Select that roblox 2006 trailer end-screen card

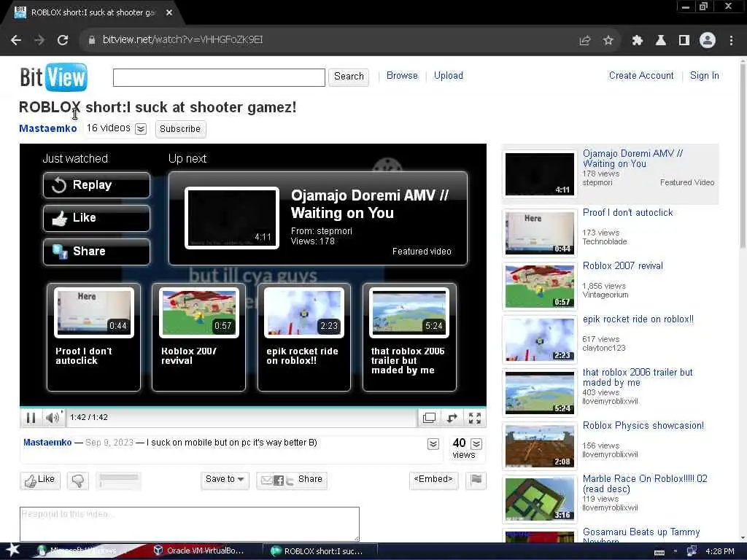409,337
